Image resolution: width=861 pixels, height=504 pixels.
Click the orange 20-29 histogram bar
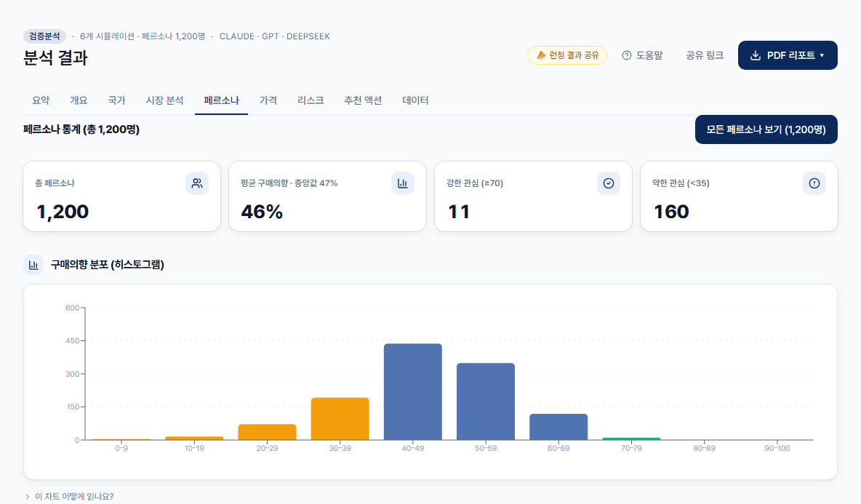tap(267, 432)
